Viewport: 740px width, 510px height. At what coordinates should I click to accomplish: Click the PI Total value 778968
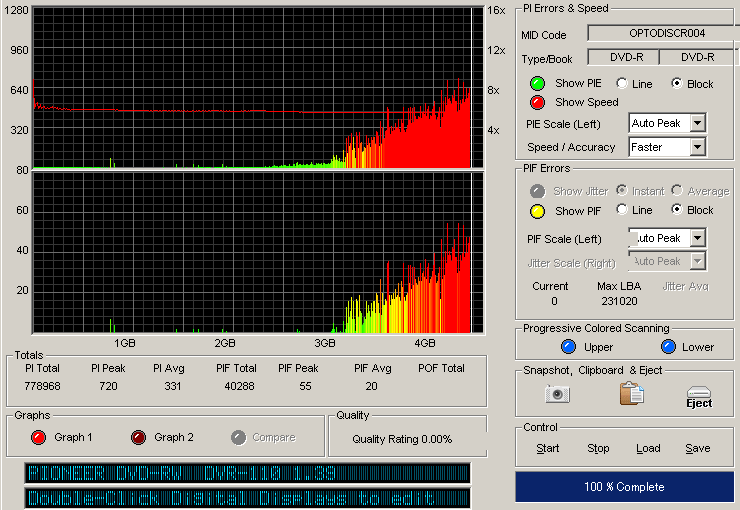click(42, 386)
